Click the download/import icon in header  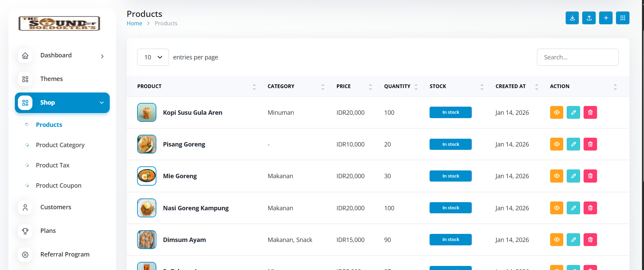pyautogui.click(x=572, y=18)
